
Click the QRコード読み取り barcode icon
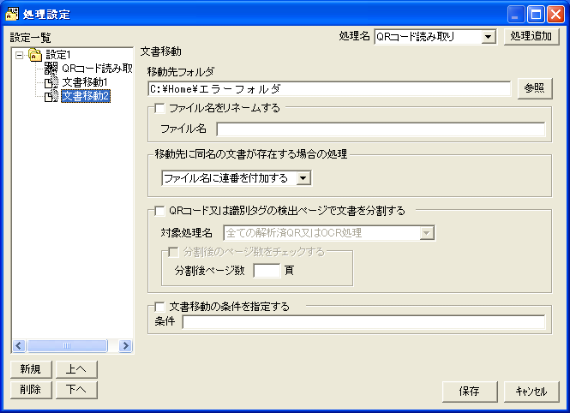(51, 68)
